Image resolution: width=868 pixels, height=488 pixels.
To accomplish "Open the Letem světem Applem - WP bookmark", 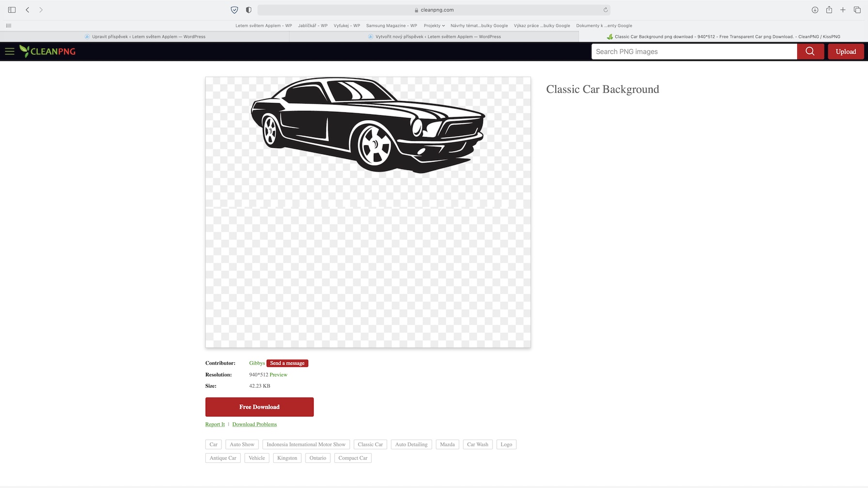I will [x=263, y=26].
